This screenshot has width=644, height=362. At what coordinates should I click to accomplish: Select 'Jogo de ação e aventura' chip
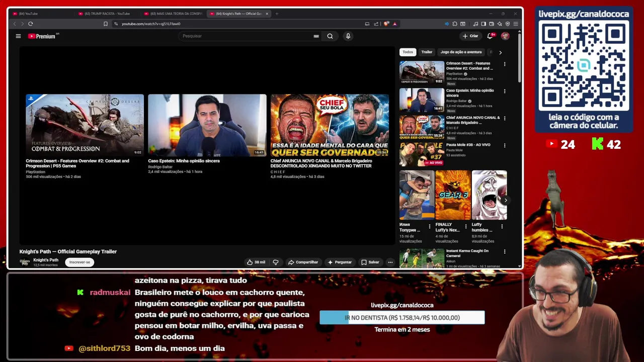point(461,52)
